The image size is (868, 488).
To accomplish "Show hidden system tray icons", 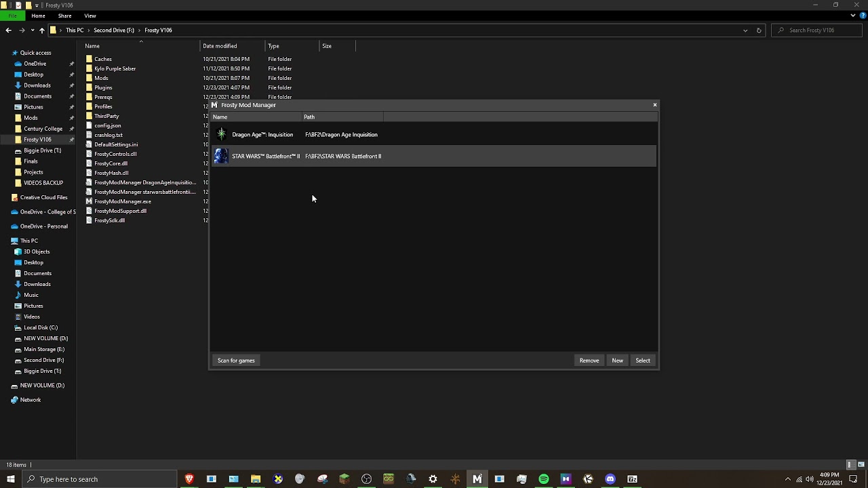I will [x=787, y=479].
